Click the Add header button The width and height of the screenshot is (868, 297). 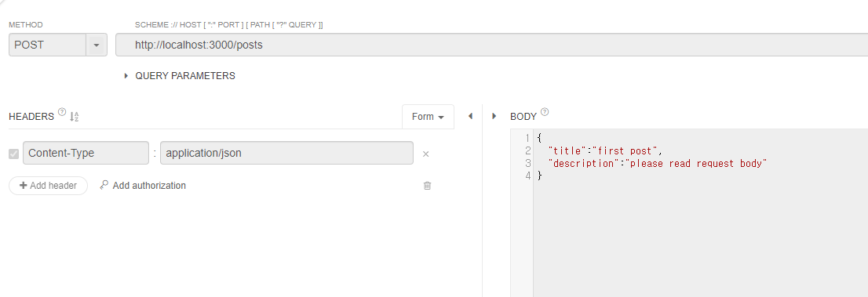point(48,186)
